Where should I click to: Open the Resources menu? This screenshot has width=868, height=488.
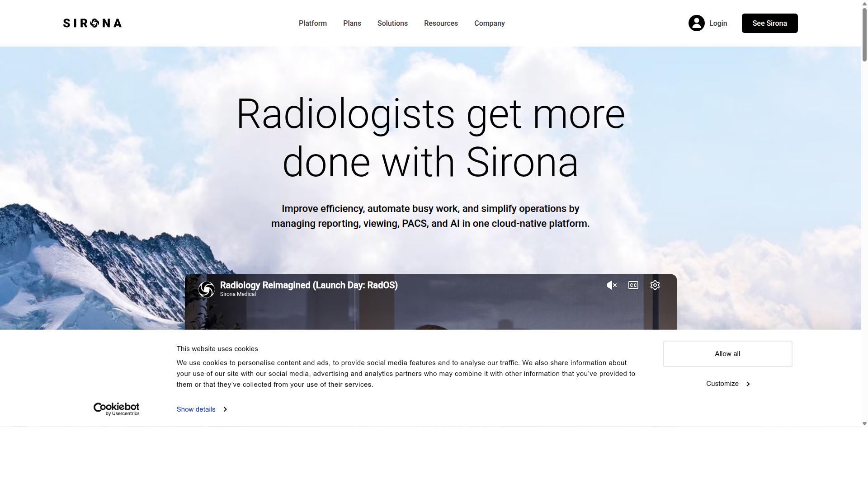click(441, 23)
